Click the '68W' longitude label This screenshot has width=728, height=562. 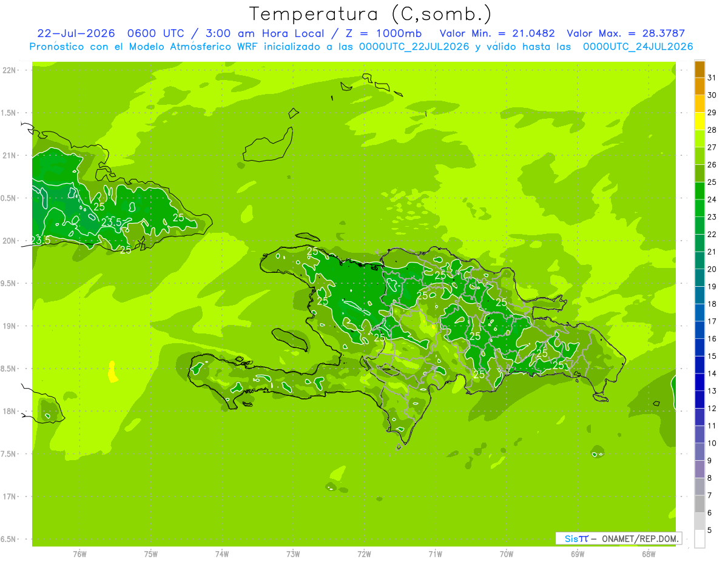(x=649, y=554)
